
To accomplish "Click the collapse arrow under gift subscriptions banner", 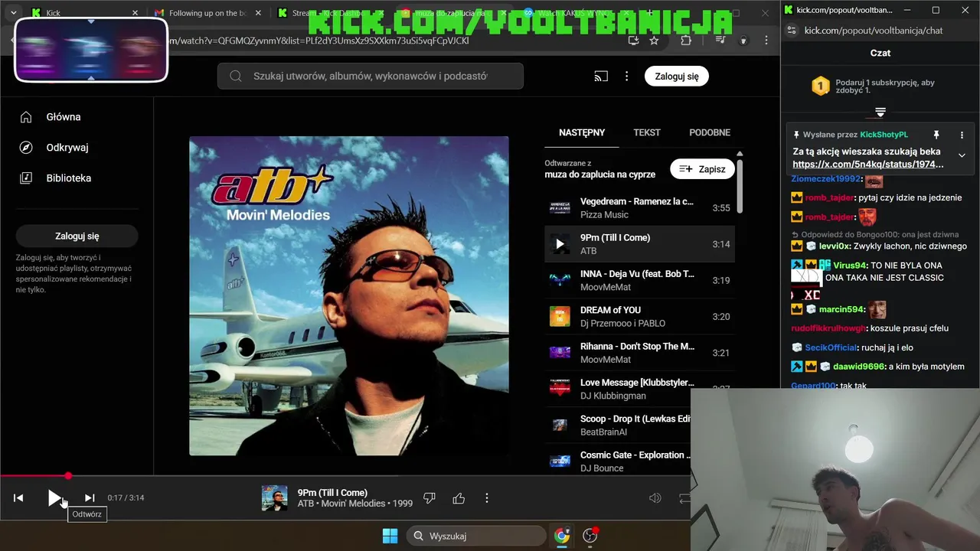I will [x=880, y=112].
